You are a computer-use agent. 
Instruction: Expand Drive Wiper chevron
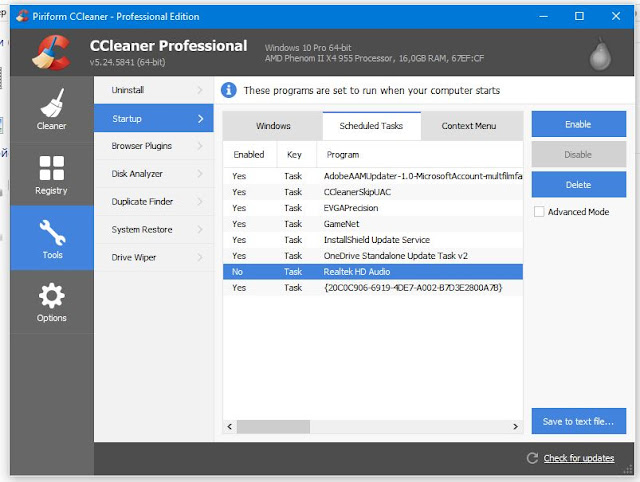click(x=200, y=257)
